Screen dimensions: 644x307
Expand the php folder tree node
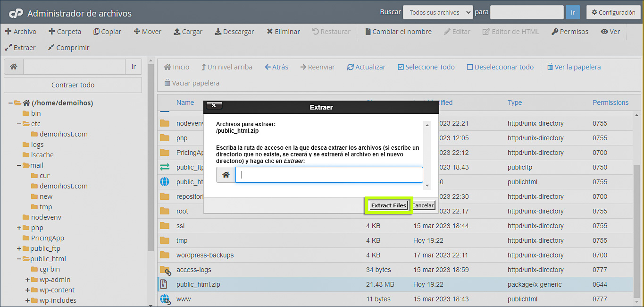19,228
